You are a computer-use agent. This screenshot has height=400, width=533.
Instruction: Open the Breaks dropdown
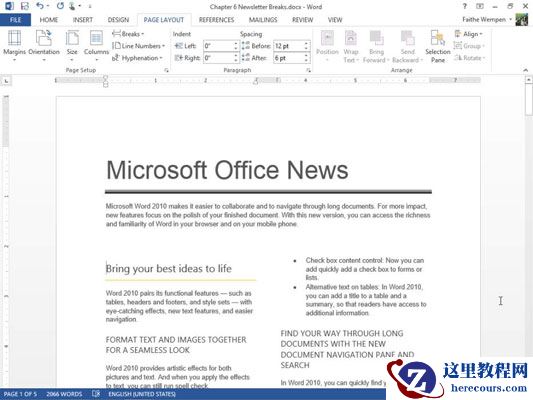(128, 34)
